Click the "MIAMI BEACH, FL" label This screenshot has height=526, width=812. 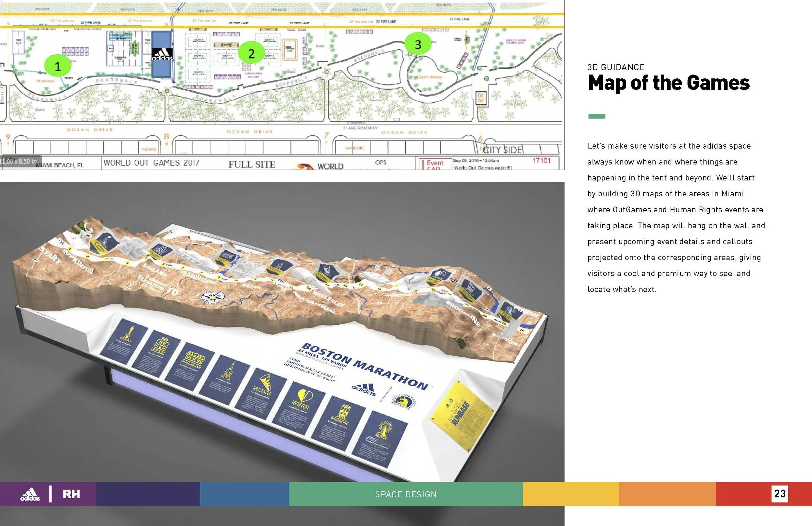click(x=60, y=165)
